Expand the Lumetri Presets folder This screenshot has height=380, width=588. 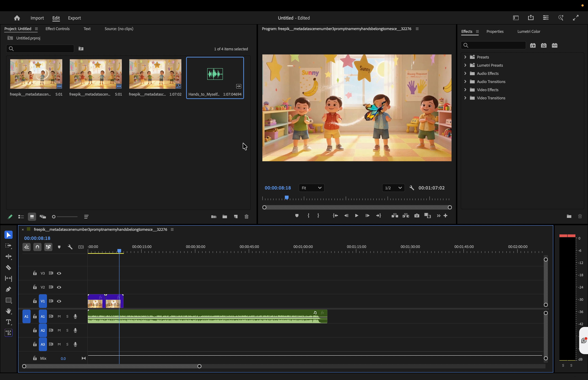[x=465, y=65]
